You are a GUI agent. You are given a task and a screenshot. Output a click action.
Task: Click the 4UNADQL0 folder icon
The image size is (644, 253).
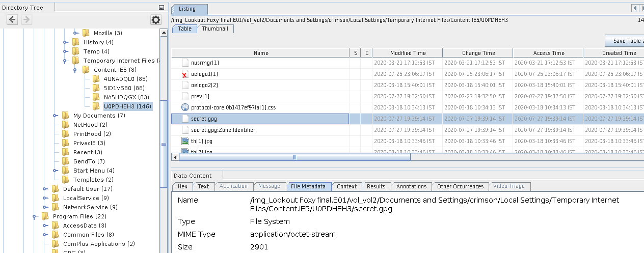tap(96, 79)
